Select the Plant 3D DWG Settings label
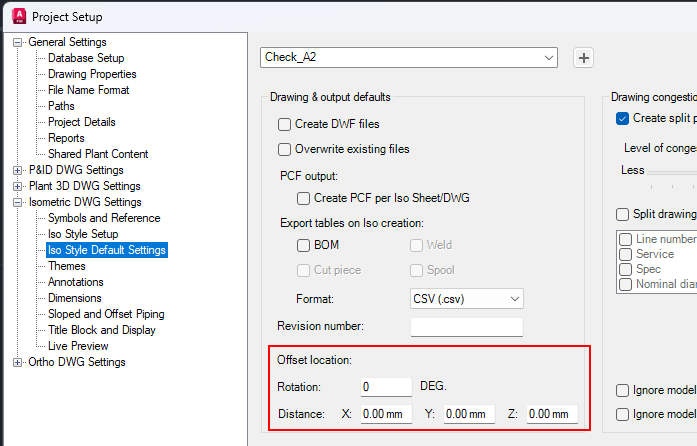Screen dimensions: 697x446 84,186
